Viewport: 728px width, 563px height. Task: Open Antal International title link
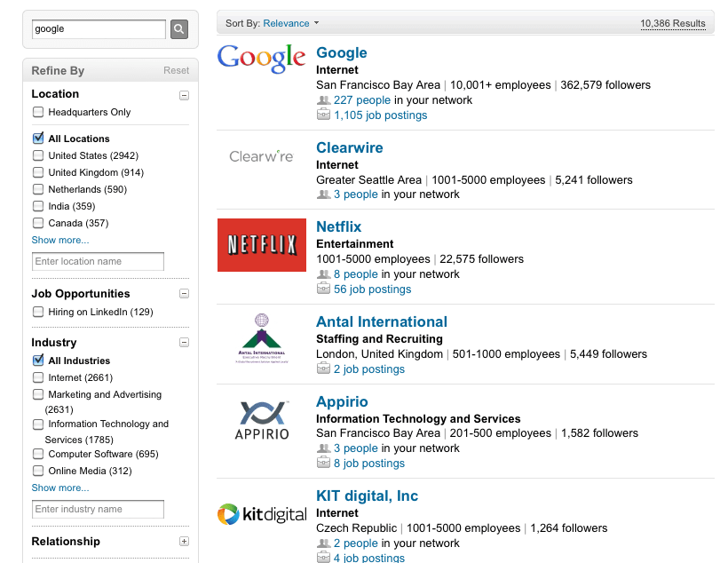click(382, 321)
